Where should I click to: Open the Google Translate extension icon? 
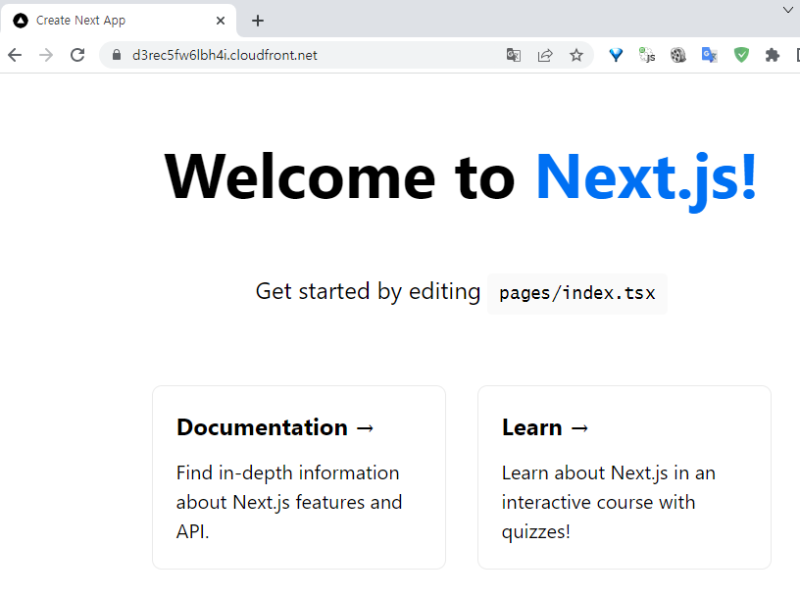pos(709,55)
